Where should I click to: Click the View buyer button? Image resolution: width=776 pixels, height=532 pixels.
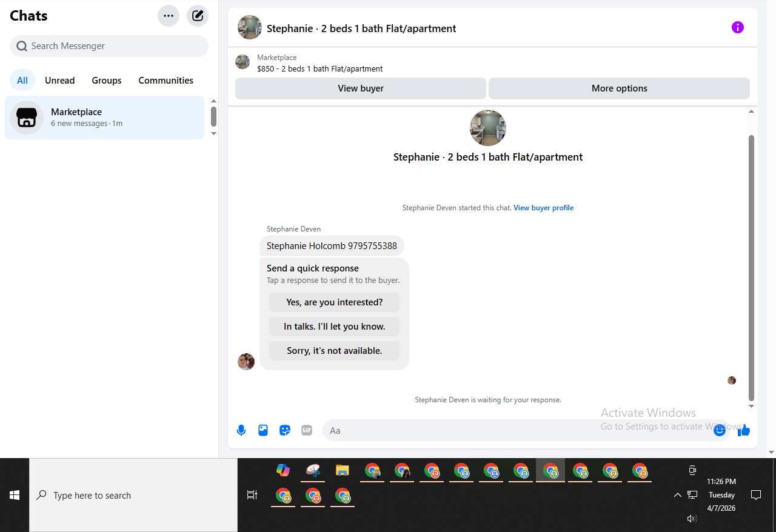point(361,88)
